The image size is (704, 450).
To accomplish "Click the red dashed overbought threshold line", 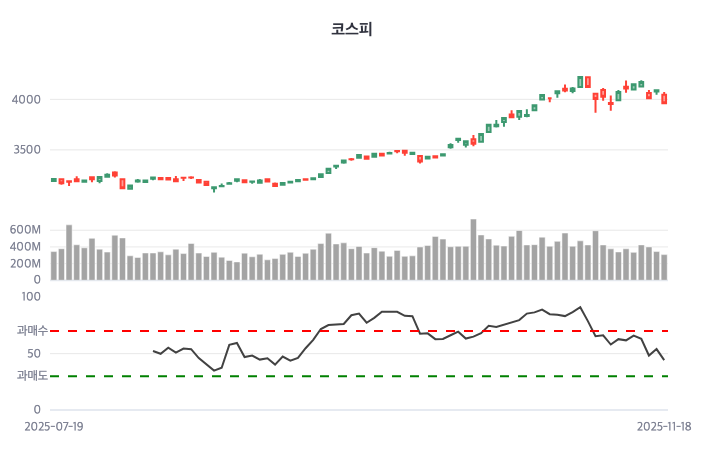I will click(x=300, y=330).
